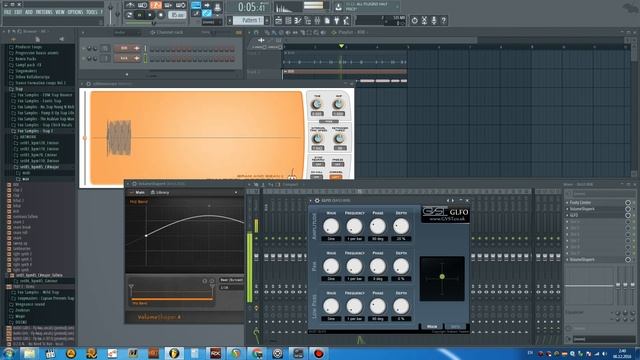Click the help question mark icon

pos(444,20)
